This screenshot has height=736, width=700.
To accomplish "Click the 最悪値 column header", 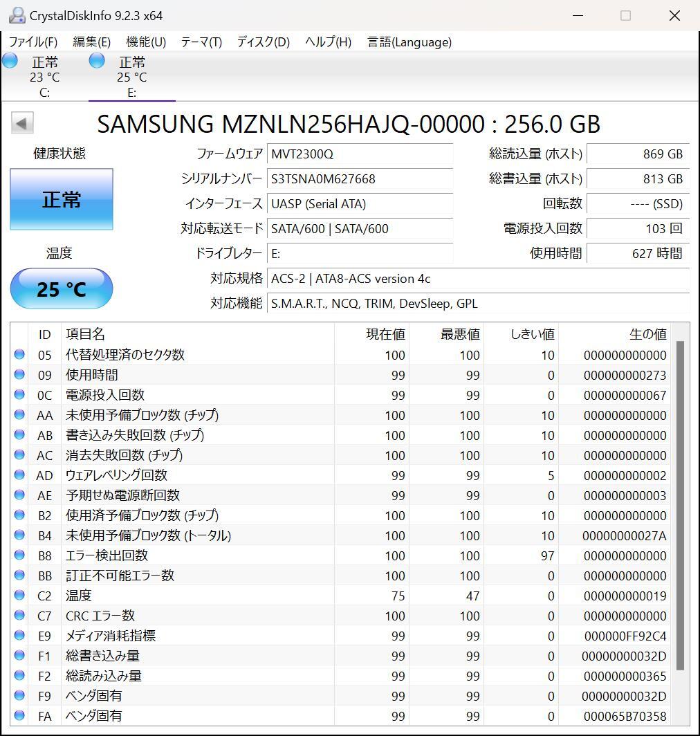I will point(446,334).
